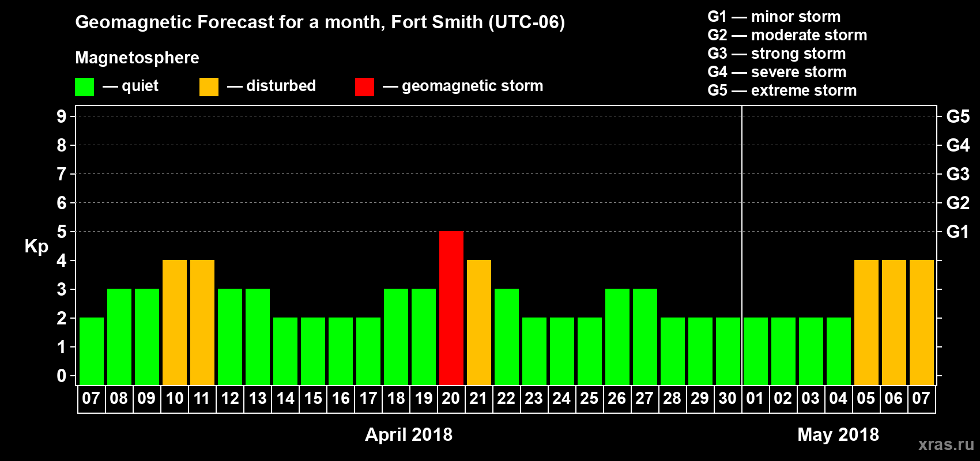
Task: Click the red geomagnetic storm legend swatch
Action: pos(365,87)
